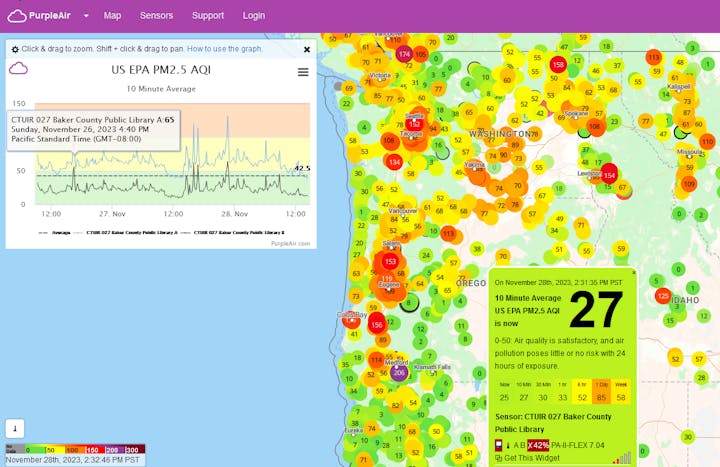This screenshot has height=467, width=720.
Task: Toggle the Average series in chart legend
Action: [55, 231]
